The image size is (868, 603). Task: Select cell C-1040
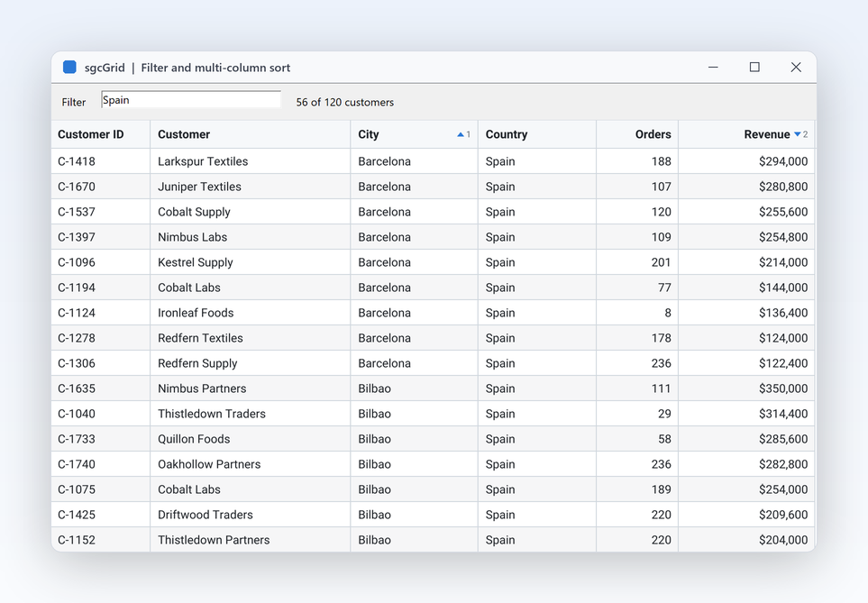pos(101,414)
